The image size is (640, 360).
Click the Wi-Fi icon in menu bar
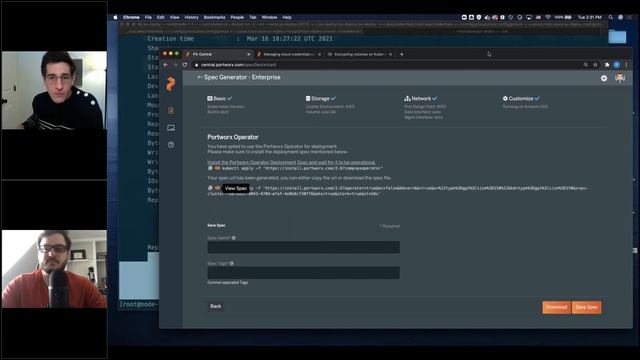pyautogui.click(x=548, y=17)
